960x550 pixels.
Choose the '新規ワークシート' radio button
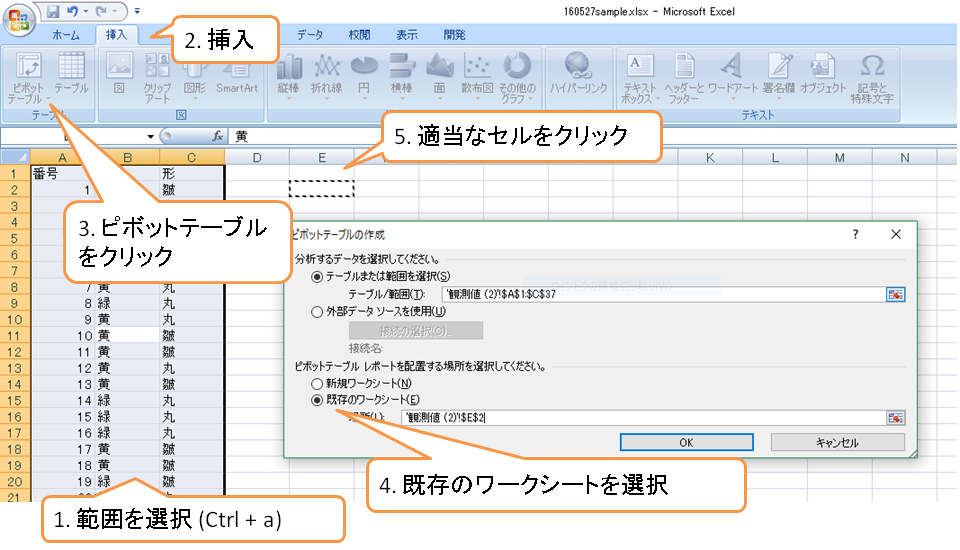click(x=319, y=383)
